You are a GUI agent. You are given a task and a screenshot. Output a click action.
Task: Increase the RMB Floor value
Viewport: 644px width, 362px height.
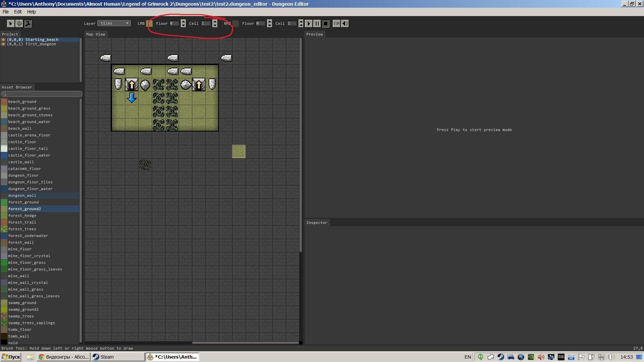[x=269, y=21]
